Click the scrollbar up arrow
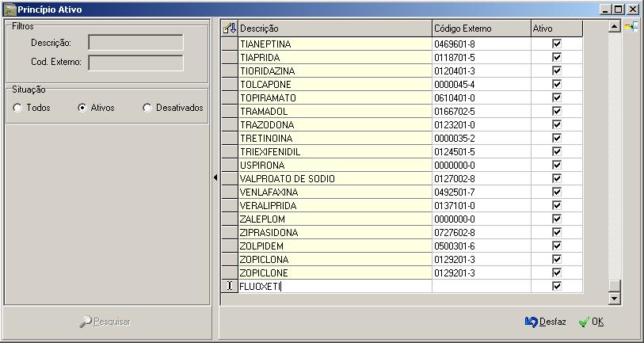 pyautogui.click(x=615, y=27)
